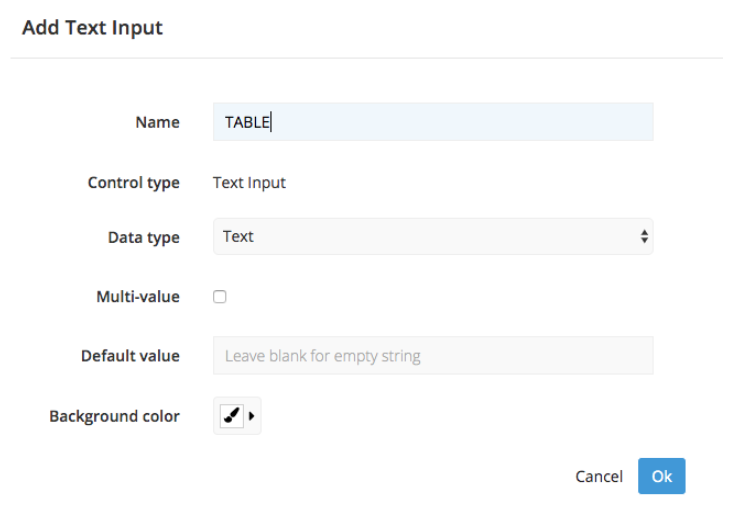The width and height of the screenshot is (739, 517).
Task: Expand the background color picker arrow
Action: pyautogui.click(x=252, y=416)
